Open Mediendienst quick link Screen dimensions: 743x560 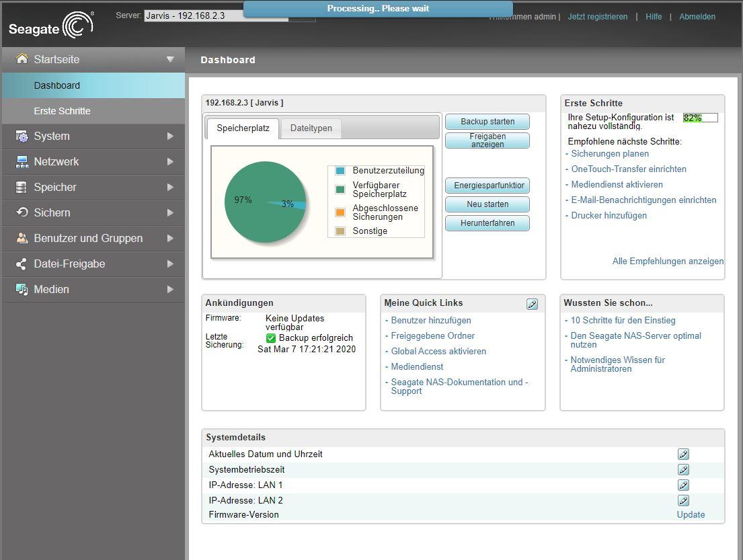point(417,366)
